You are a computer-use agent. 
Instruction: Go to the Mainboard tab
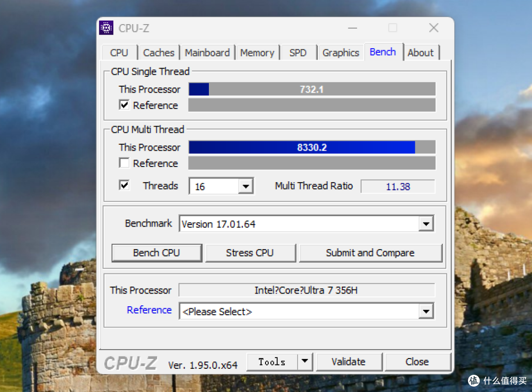[x=207, y=53]
